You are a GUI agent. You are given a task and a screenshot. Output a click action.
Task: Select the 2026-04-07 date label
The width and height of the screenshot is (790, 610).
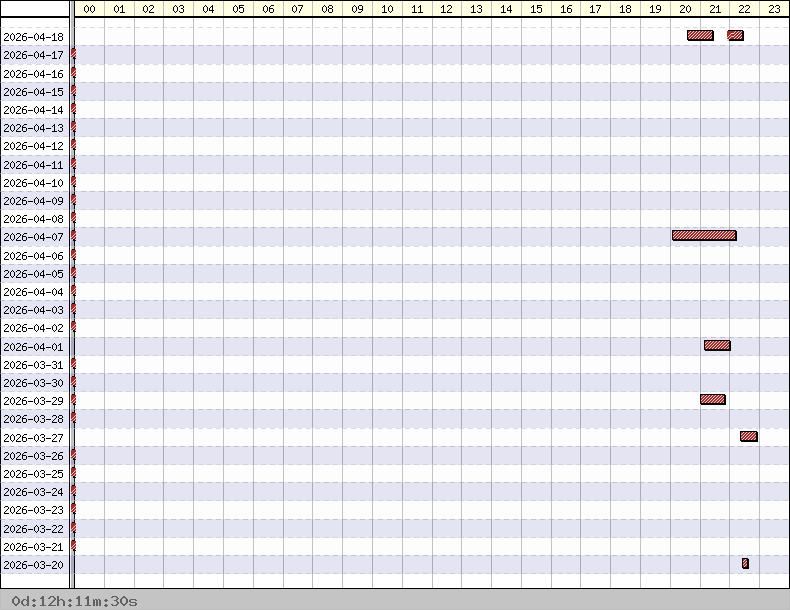(34, 237)
